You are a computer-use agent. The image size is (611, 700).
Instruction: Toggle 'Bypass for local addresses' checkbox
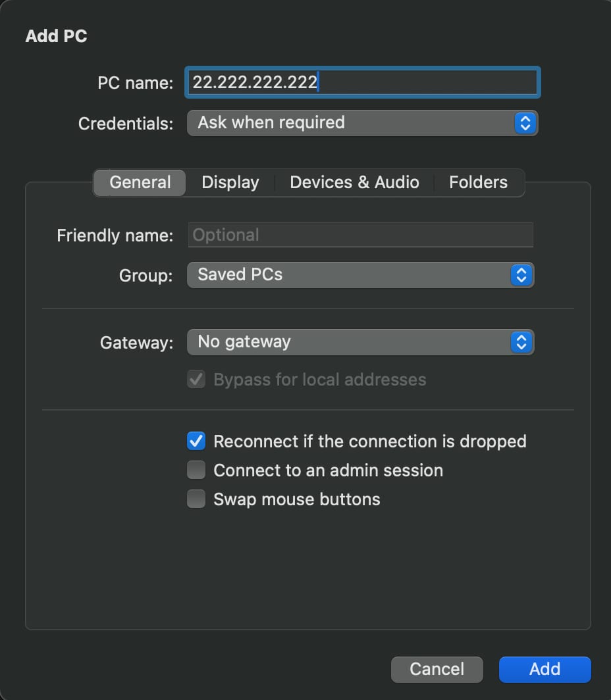(196, 380)
